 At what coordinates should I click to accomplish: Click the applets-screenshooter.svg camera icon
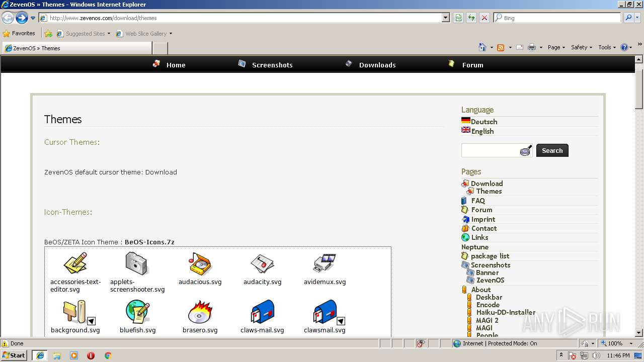(x=137, y=263)
